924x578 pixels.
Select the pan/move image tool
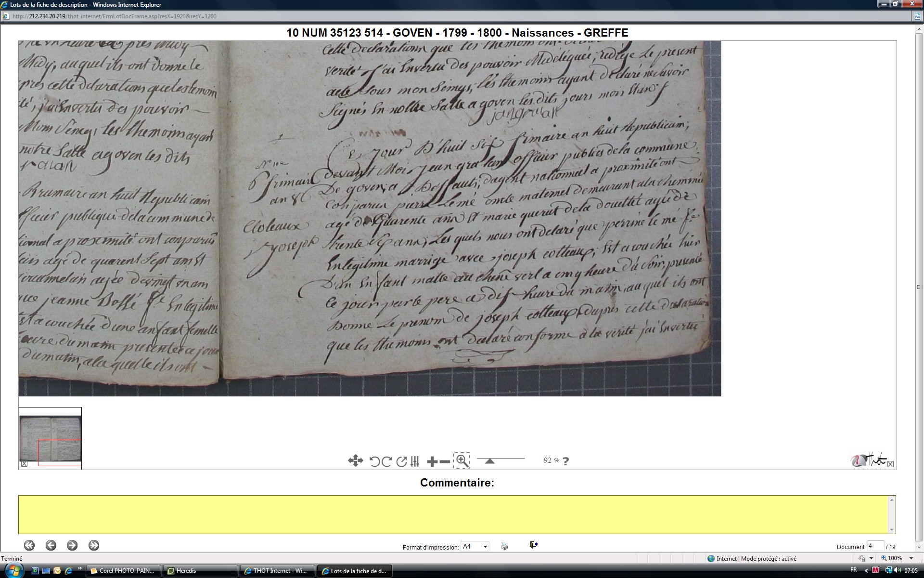pos(355,461)
